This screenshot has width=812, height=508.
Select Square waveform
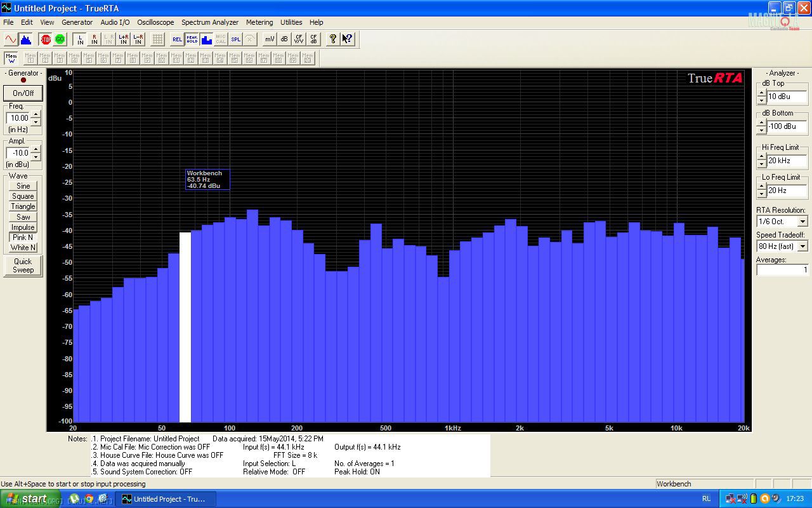(23, 196)
